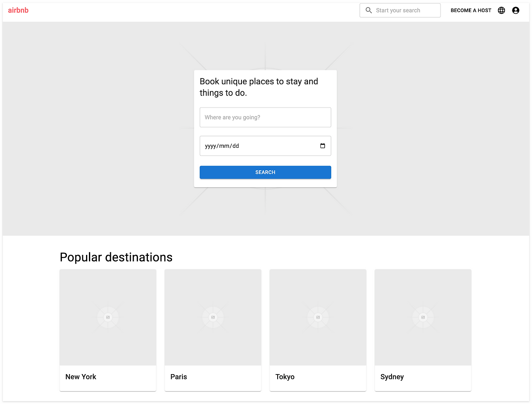
Task: Click the placeholder image icon on Paris card
Action: coord(213,317)
